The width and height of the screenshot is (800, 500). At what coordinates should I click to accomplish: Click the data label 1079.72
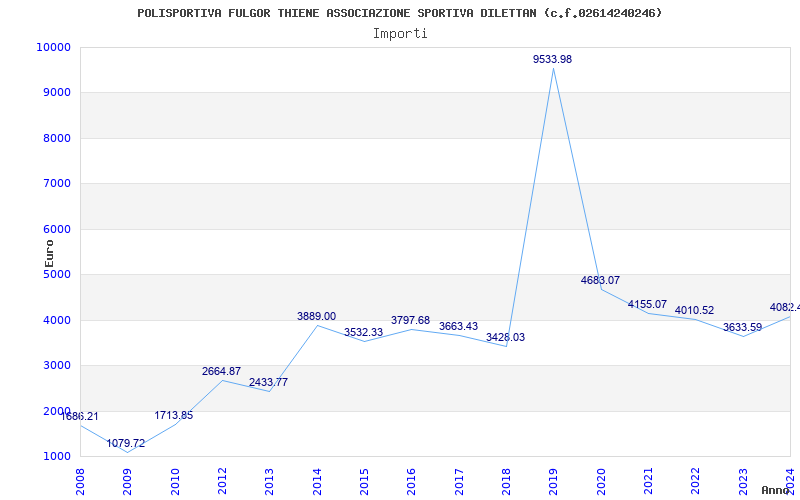126,443
